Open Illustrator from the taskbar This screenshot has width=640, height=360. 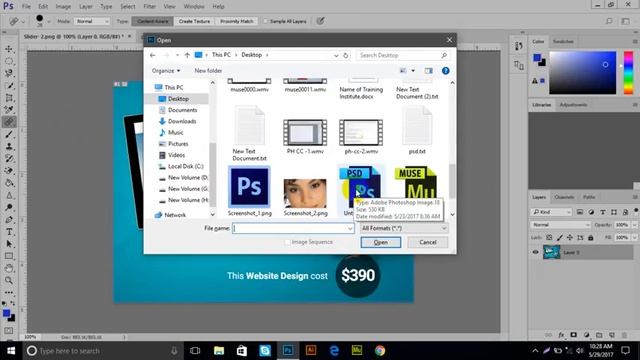[x=311, y=351]
